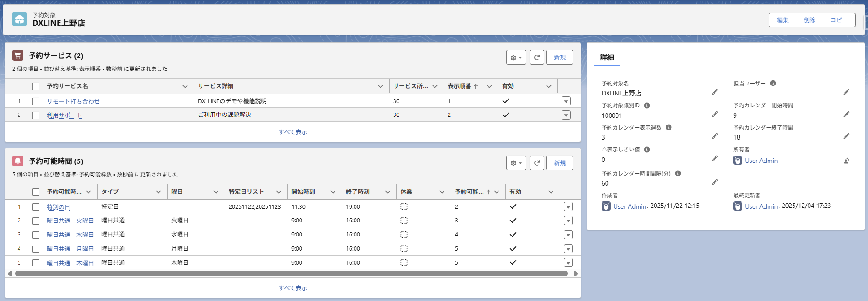Open row actions dropdown for 利用サポート
Image resolution: width=868 pixels, height=301 pixels.
coord(566,115)
